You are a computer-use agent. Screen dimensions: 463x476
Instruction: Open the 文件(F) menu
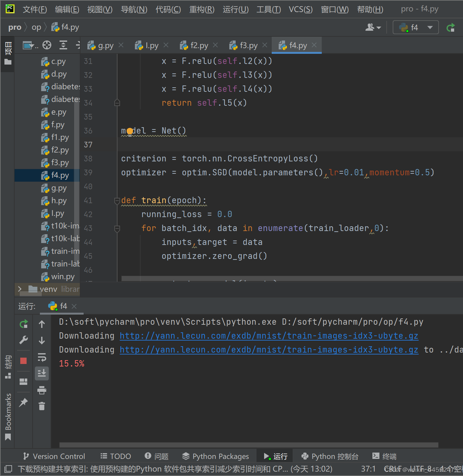tap(35, 9)
